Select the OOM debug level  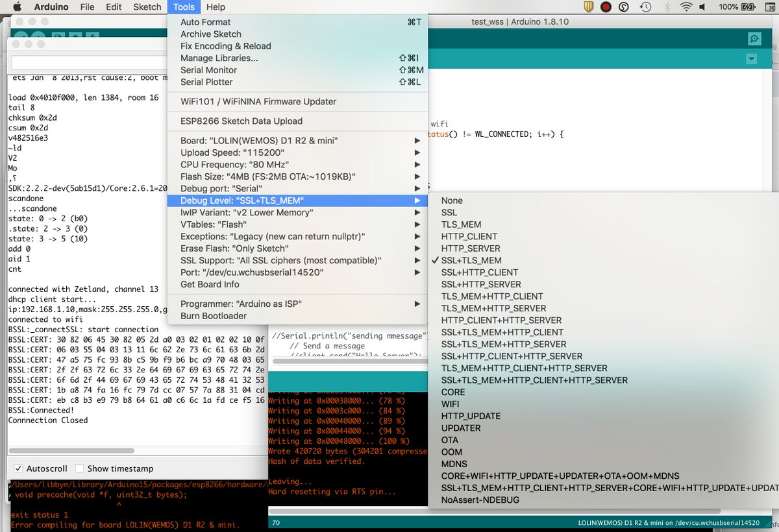(x=604, y=452)
